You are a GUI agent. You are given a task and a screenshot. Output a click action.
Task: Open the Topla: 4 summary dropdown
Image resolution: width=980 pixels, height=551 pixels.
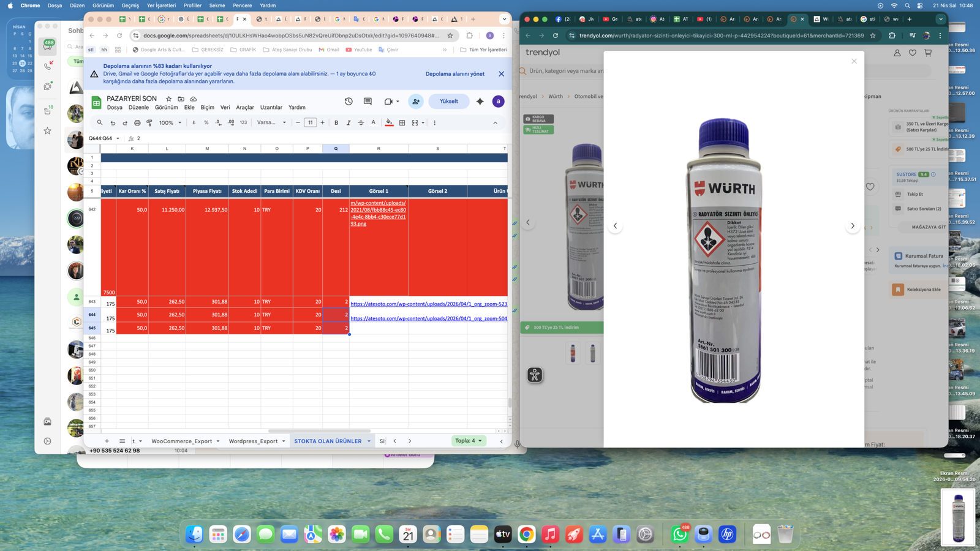(469, 441)
